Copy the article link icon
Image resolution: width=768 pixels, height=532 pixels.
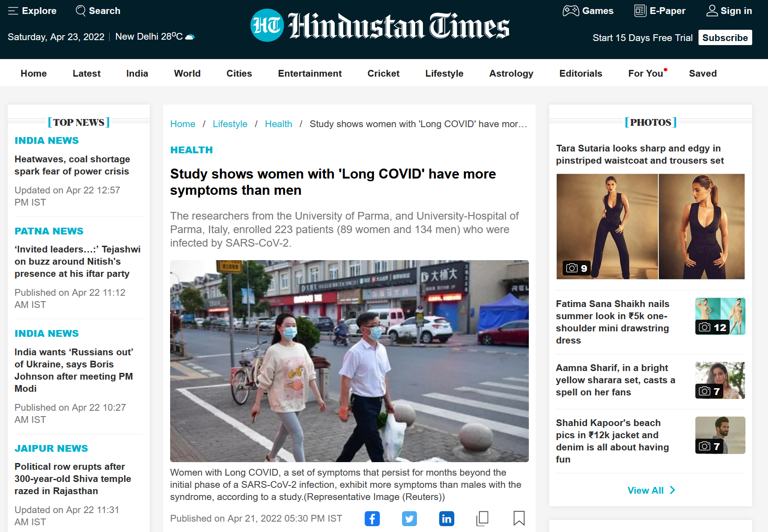coord(482,518)
